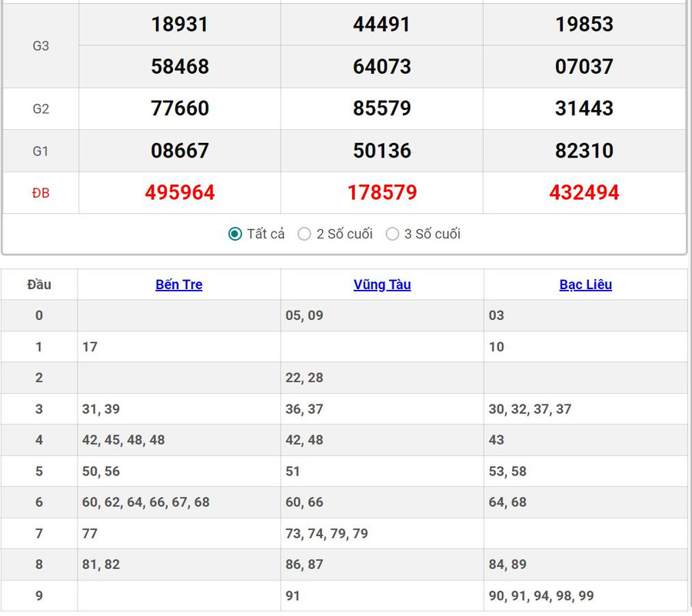The image size is (692, 616).
Task: Click the special prize number 495964
Action: coord(179,192)
